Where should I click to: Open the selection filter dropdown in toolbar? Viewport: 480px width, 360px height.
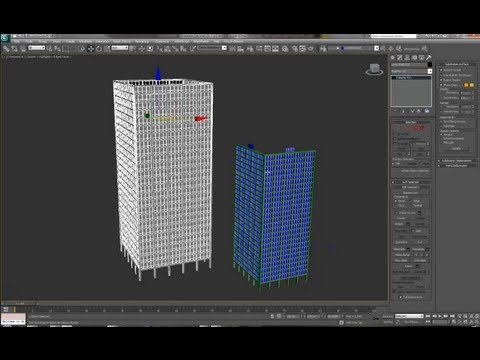pyautogui.click(x=37, y=48)
